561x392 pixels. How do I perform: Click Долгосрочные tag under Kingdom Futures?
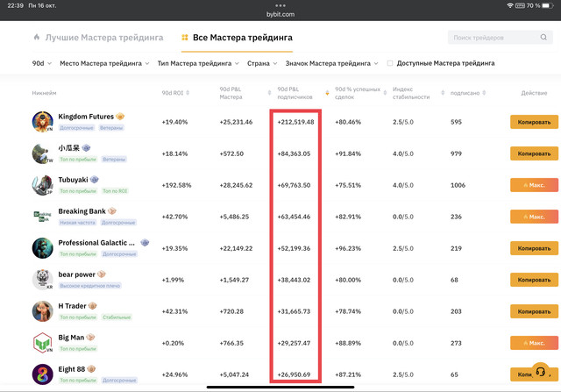point(76,128)
